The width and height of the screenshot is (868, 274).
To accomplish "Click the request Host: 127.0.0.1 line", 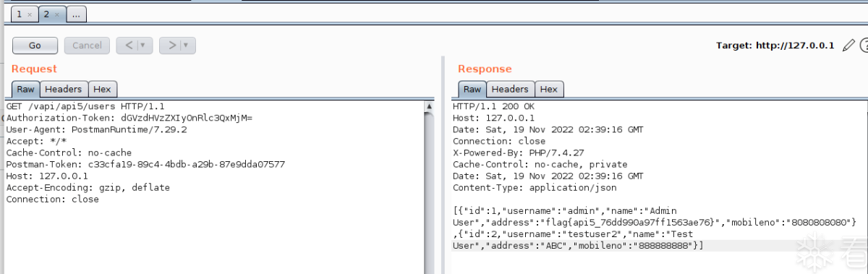I will (x=47, y=176).
